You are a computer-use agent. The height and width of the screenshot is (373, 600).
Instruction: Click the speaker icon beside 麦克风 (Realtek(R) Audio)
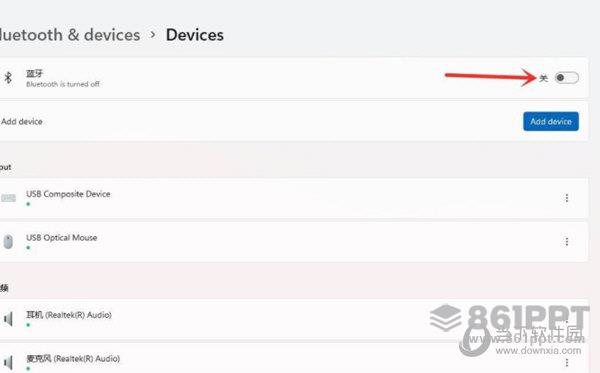(x=8, y=362)
